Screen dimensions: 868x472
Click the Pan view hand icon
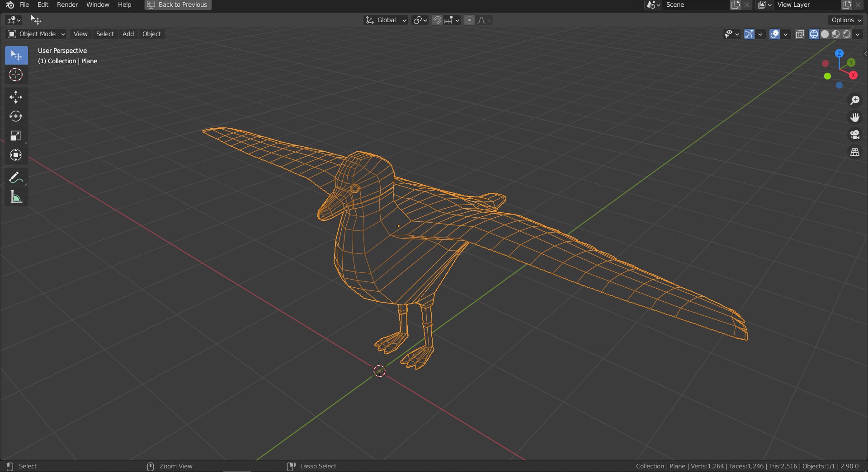[854, 117]
